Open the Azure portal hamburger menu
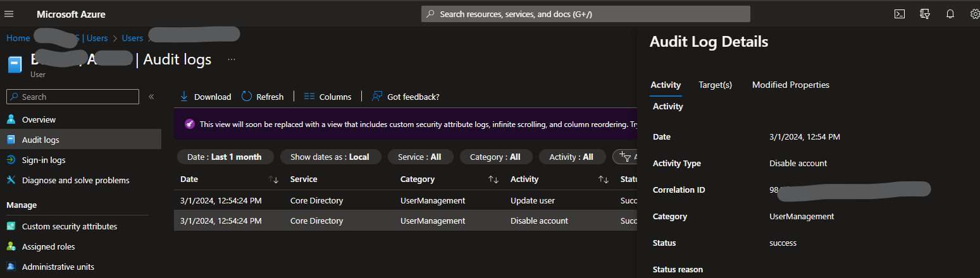Viewport: 980px width, 278px height. (9, 14)
